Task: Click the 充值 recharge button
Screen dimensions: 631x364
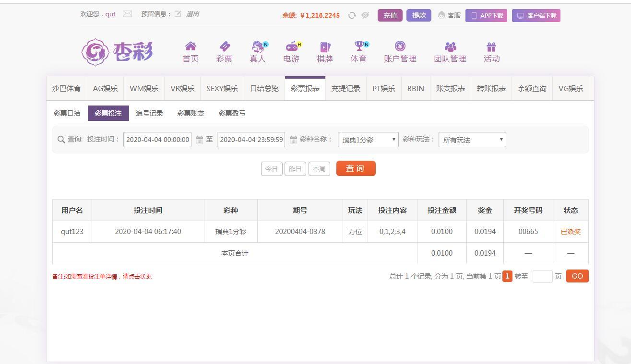Action: coord(390,15)
